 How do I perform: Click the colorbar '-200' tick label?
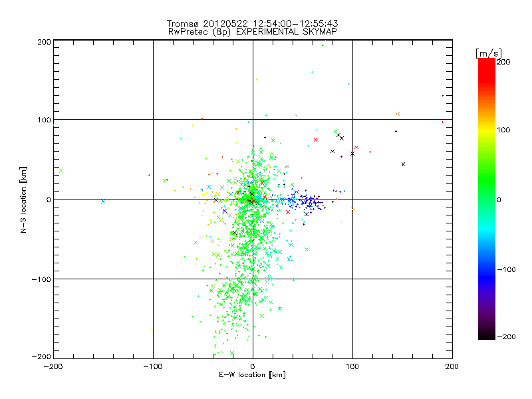click(x=506, y=336)
